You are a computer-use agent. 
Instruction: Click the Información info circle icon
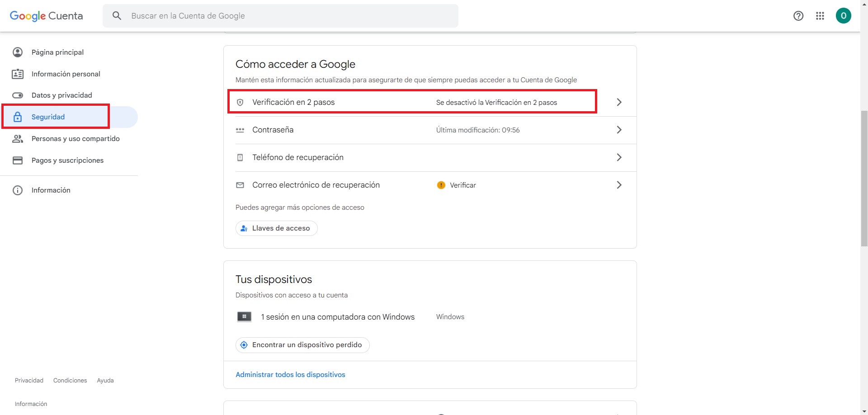18,190
